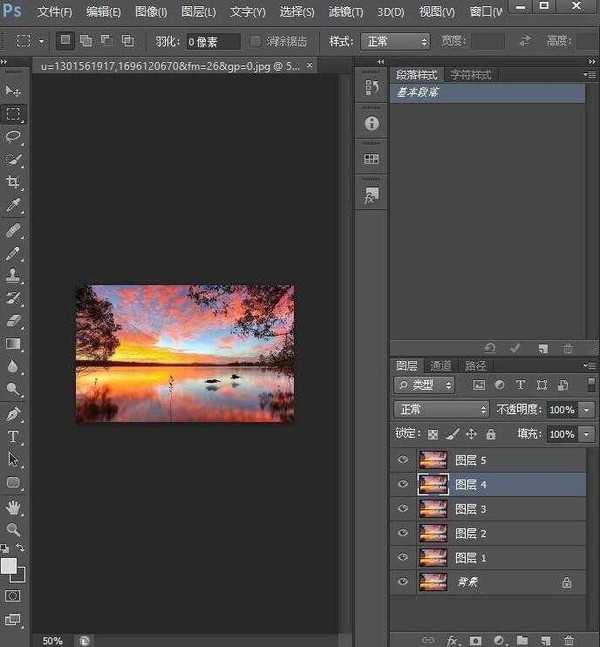The width and height of the screenshot is (600, 647).
Task: Hide the 背景 layer eye icon
Action: (x=403, y=582)
